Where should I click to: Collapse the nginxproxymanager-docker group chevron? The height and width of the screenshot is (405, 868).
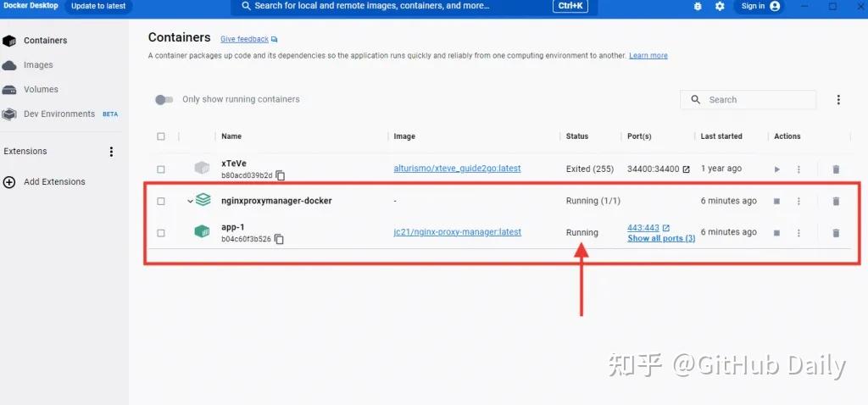190,202
